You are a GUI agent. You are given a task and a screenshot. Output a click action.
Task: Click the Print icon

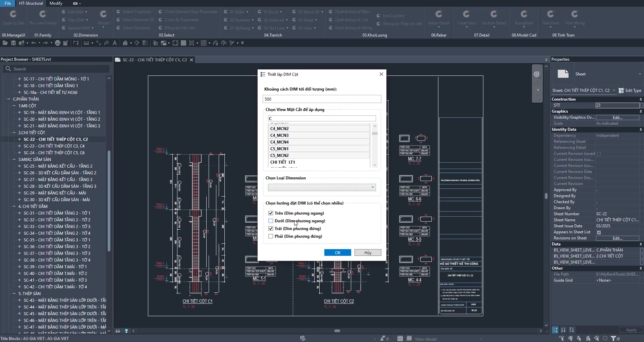click(x=58, y=43)
